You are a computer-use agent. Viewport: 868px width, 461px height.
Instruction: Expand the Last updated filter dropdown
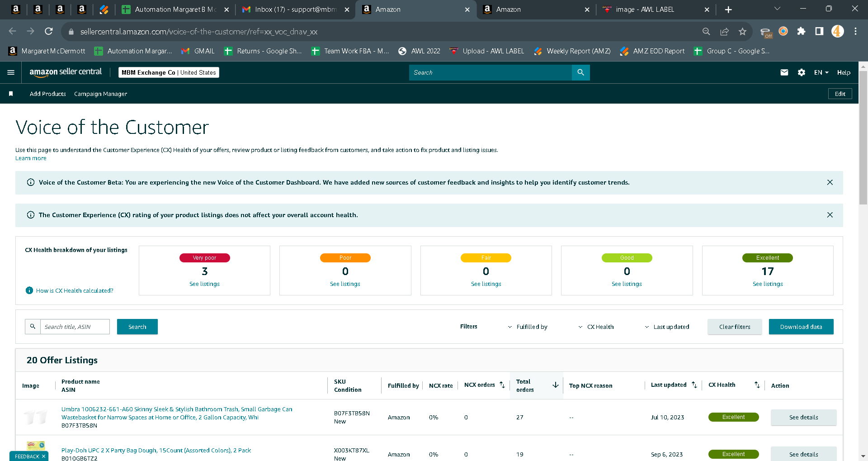pos(667,327)
